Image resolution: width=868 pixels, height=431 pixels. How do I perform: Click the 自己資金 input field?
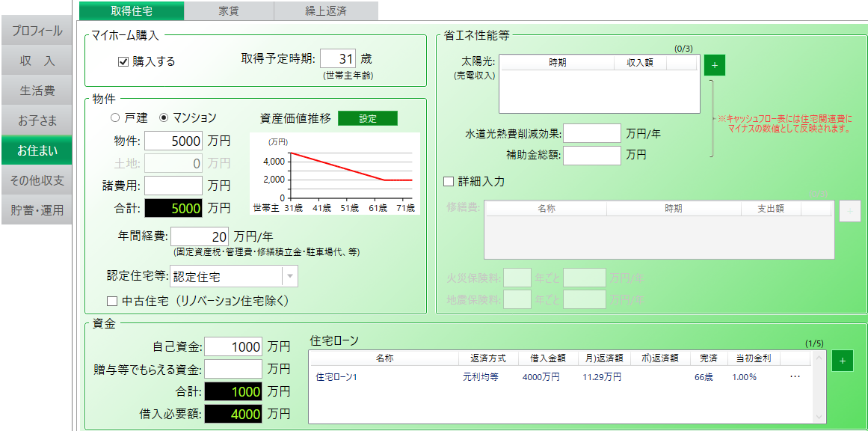(233, 346)
